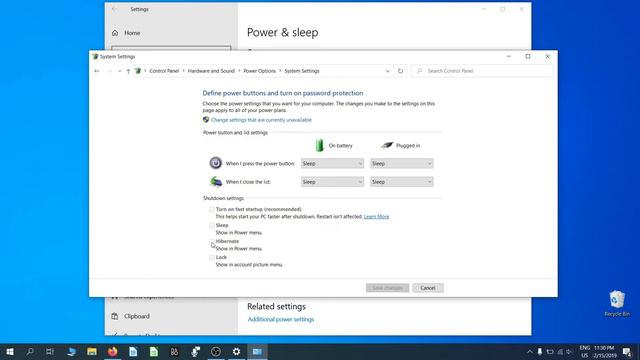Click the clock and date in taskbar

coord(604,352)
